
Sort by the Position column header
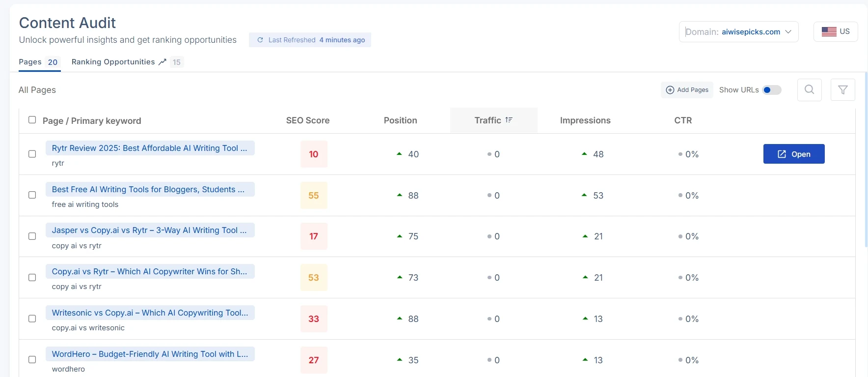pyautogui.click(x=401, y=120)
